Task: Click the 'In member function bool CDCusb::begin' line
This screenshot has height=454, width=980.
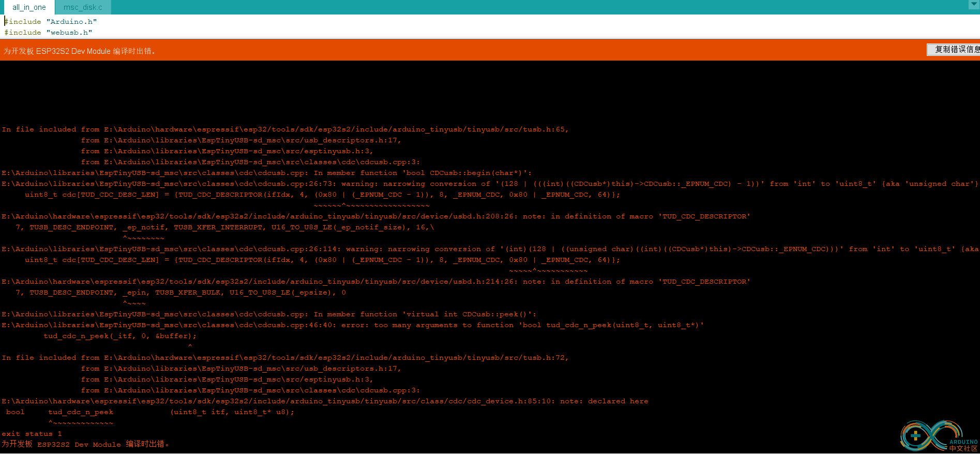Action: pos(266,173)
